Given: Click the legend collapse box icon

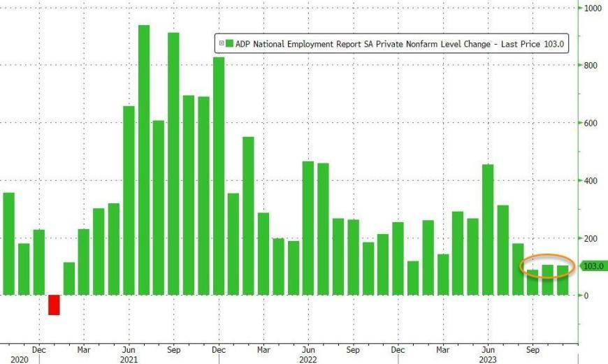Looking at the screenshot, I should [222, 43].
